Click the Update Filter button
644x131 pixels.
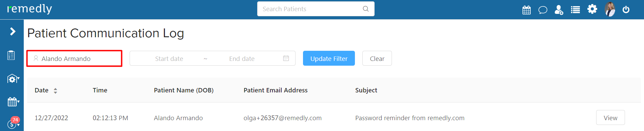[x=329, y=58]
